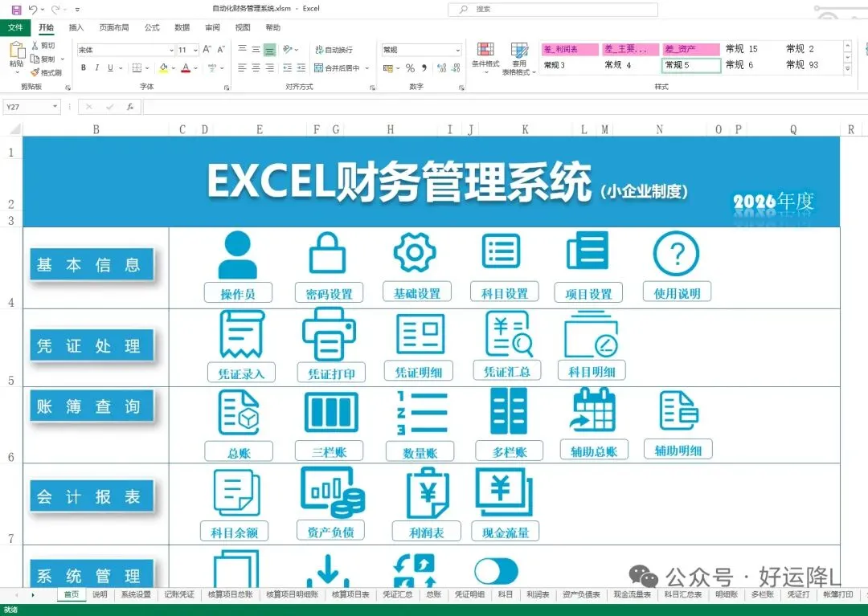Click the 基本信息 section button
Viewport: 868px width, 616px height.
(x=92, y=265)
